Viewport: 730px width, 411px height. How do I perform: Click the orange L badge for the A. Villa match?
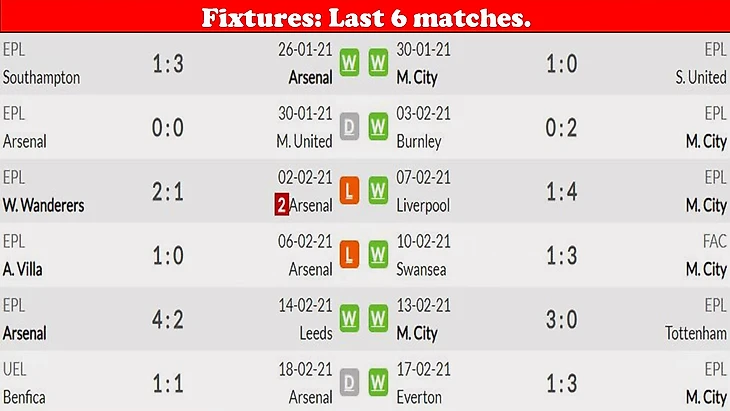pos(349,255)
